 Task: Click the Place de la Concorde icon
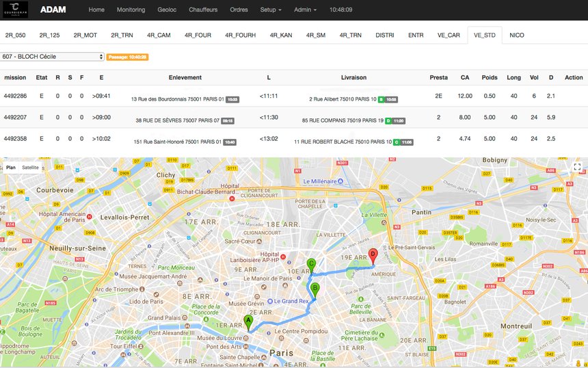(x=206, y=319)
